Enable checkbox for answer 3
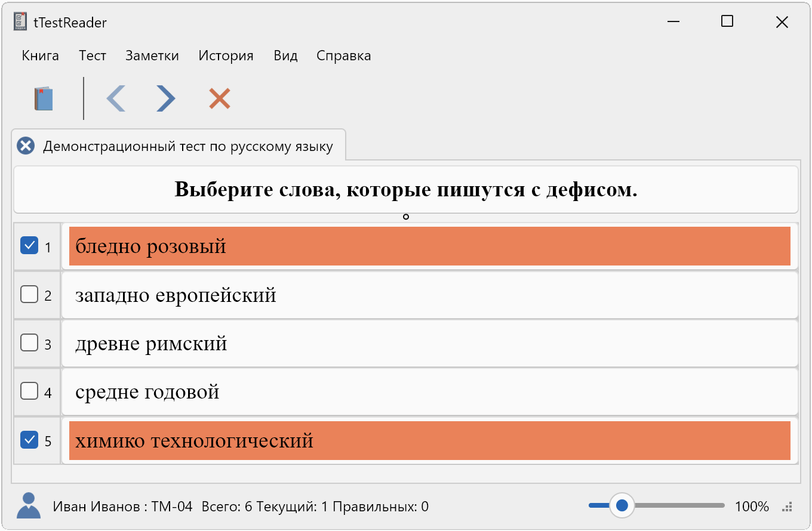812x531 pixels. (x=29, y=342)
